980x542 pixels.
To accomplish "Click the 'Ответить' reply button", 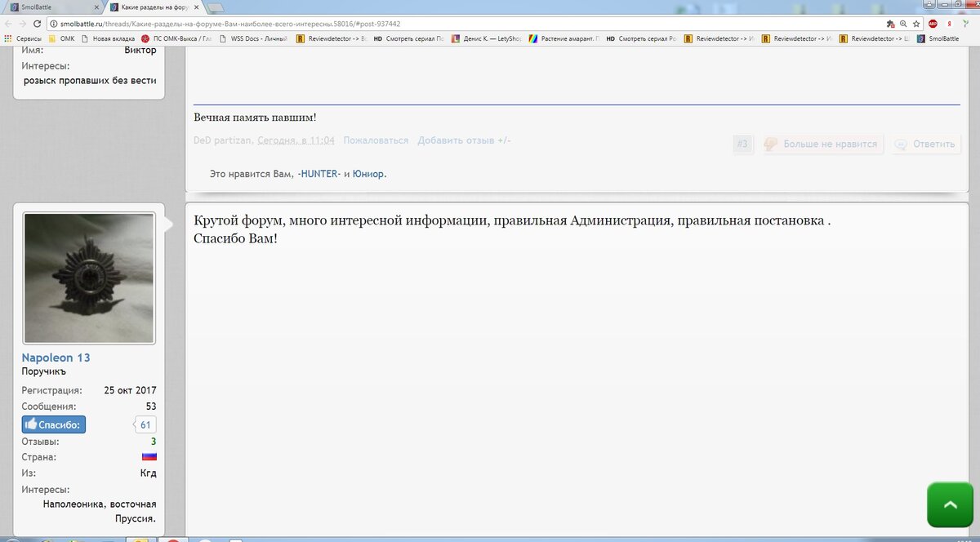I will click(926, 144).
